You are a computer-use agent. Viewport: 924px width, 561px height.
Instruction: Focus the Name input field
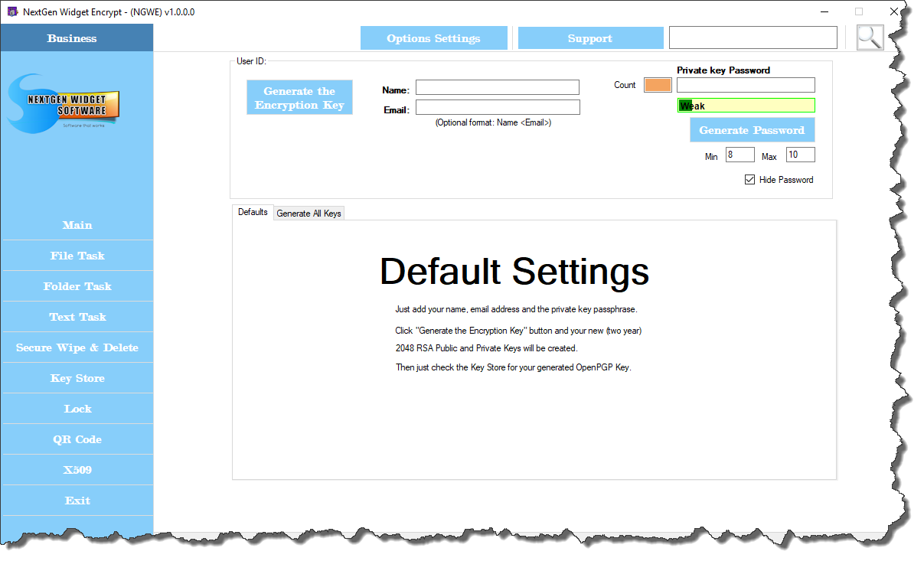coord(498,87)
